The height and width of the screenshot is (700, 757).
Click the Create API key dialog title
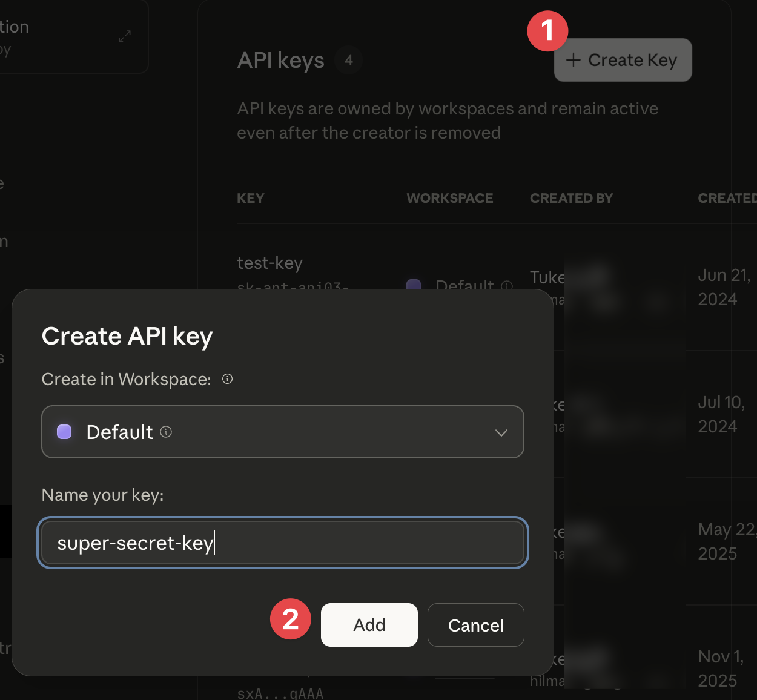click(x=127, y=336)
